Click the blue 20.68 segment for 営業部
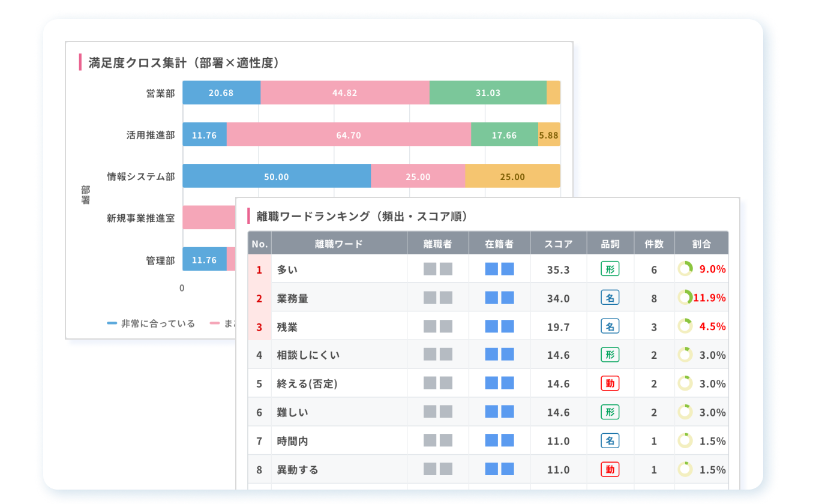The image size is (816, 504). pyautogui.click(x=221, y=92)
